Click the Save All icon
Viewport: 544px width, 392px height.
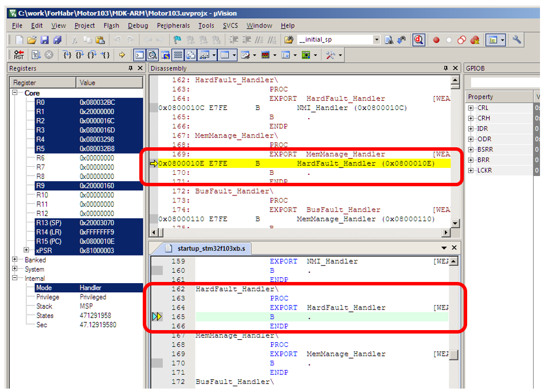[57, 40]
